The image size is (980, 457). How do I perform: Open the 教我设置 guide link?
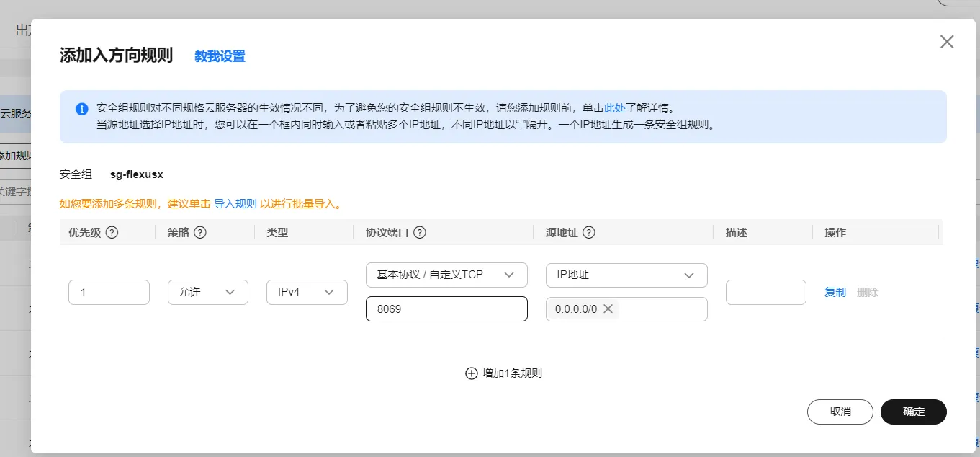coord(220,56)
